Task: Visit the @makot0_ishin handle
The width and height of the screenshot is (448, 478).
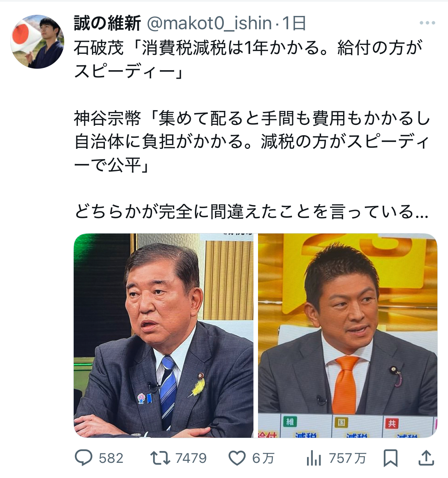Action: point(209,24)
